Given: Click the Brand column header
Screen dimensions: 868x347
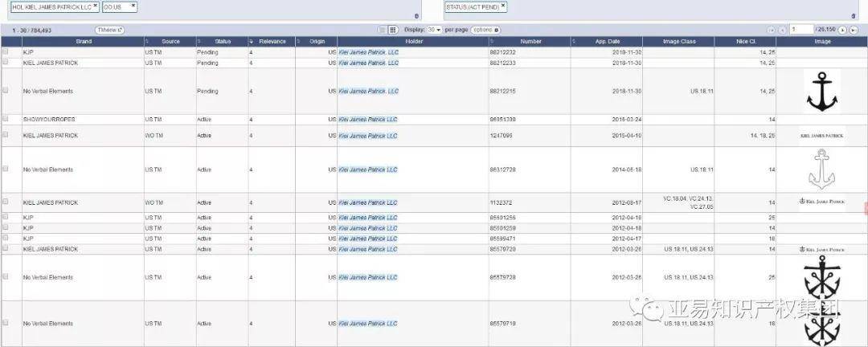Looking at the screenshot, I should click(x=84, y=42).
